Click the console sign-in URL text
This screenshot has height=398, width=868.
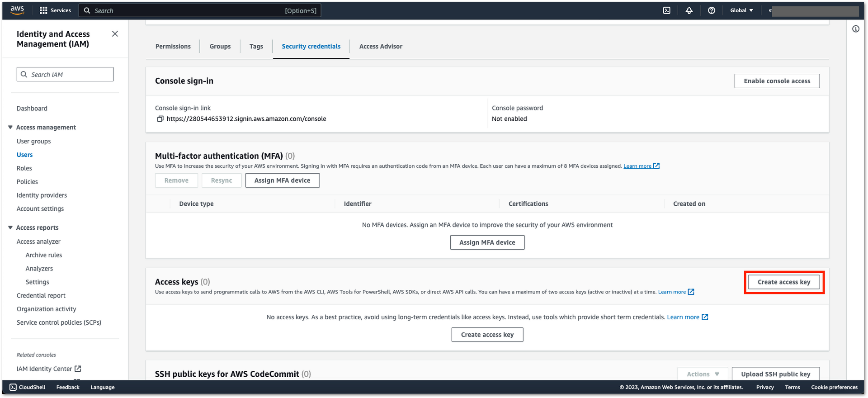point(246,119)
